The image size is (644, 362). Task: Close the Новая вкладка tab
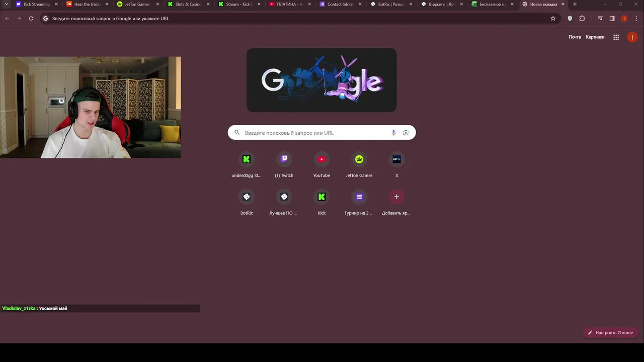pos(562,4)
